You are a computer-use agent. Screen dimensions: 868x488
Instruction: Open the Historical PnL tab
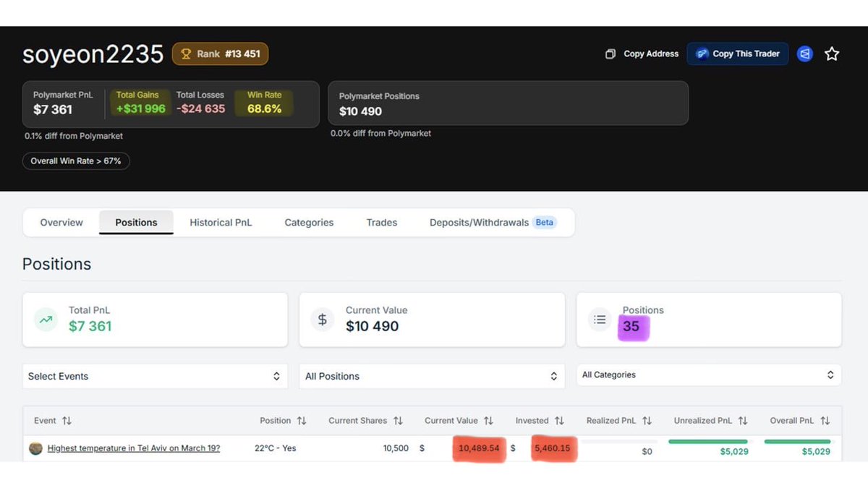click(221, 223)
